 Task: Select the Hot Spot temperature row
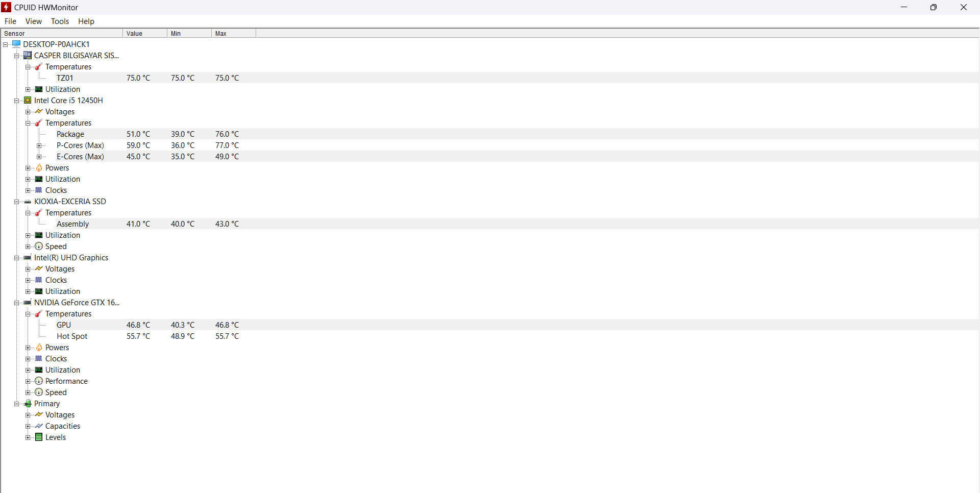coord(72,336)
